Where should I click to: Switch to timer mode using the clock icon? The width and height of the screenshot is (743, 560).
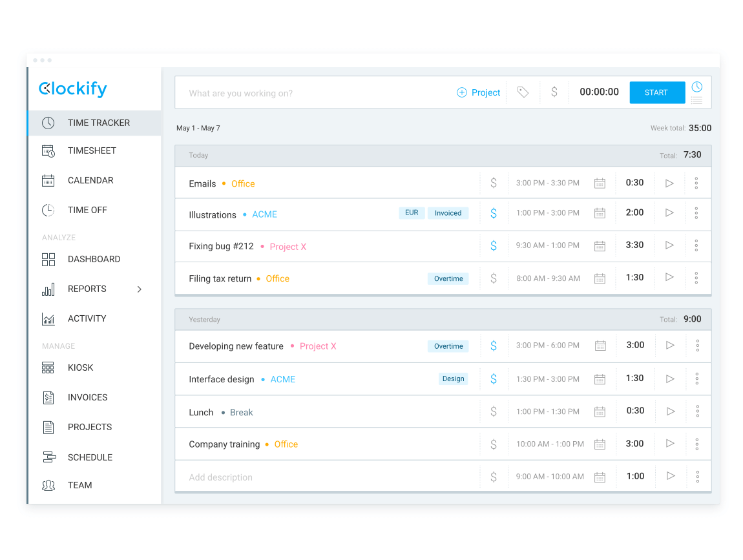click(696, 87)
